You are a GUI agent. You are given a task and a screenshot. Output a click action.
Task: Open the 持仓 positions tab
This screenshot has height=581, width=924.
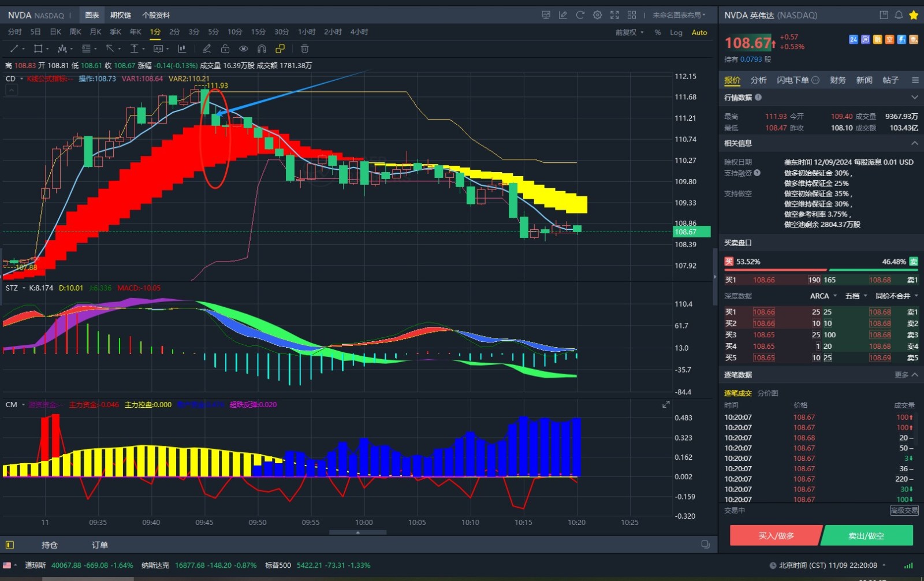(50, 545)
